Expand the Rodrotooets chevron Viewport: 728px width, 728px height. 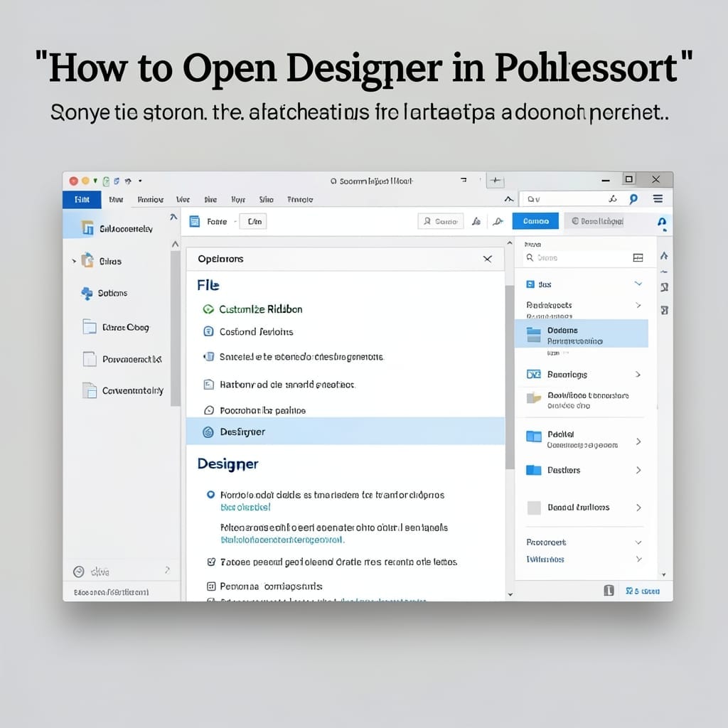(638, 305)
